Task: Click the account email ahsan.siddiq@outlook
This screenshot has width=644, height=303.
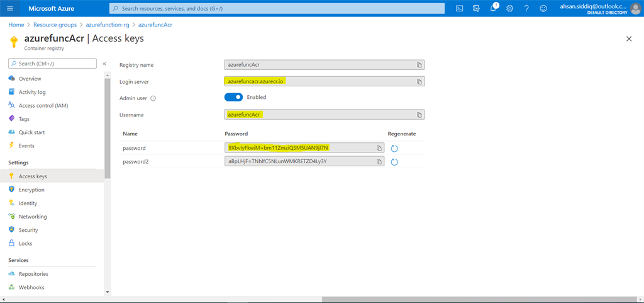Action: 594,6
